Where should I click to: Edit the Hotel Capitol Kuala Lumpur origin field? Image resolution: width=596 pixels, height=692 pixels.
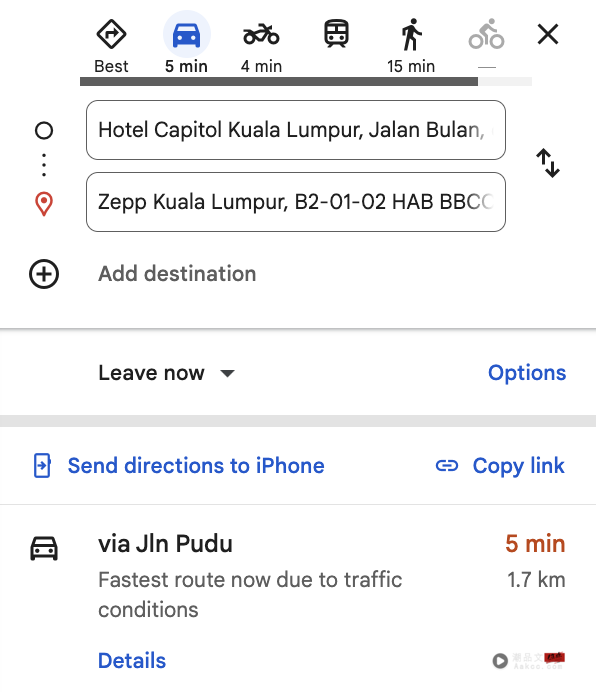point(296,130)
